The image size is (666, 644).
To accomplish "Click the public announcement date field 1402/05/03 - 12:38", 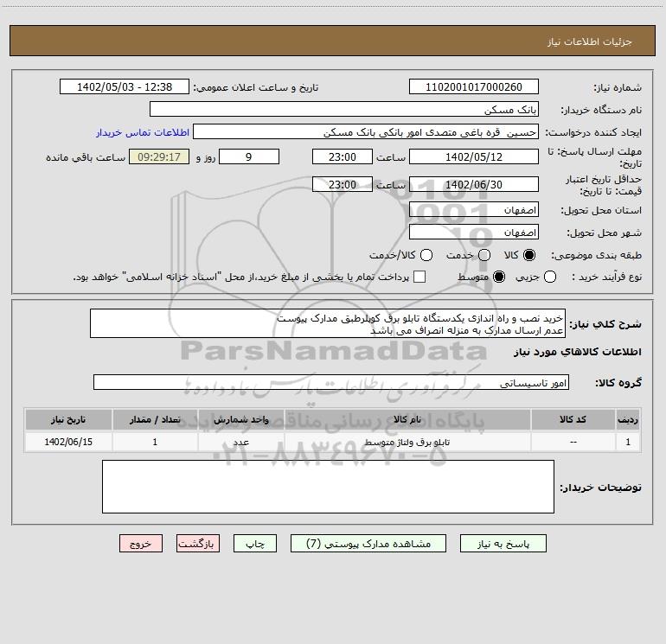I will [x=125, y=87].
